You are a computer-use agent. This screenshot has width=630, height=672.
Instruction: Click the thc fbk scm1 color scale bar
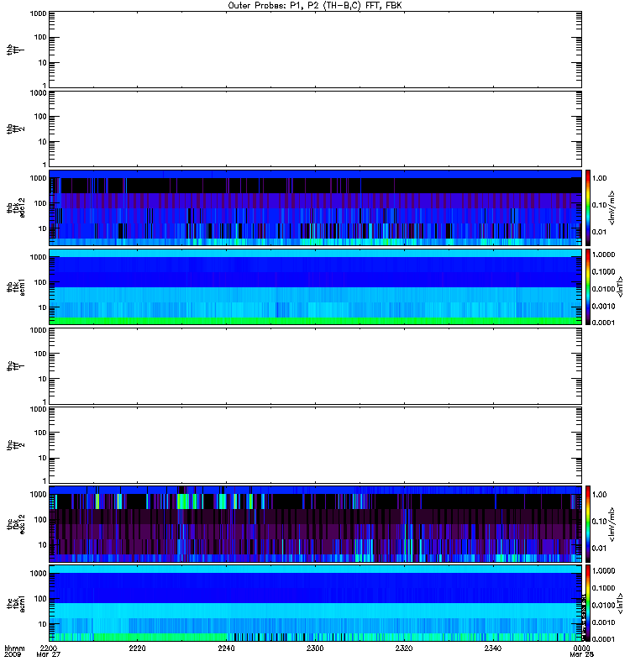click(x=587, y=603)
